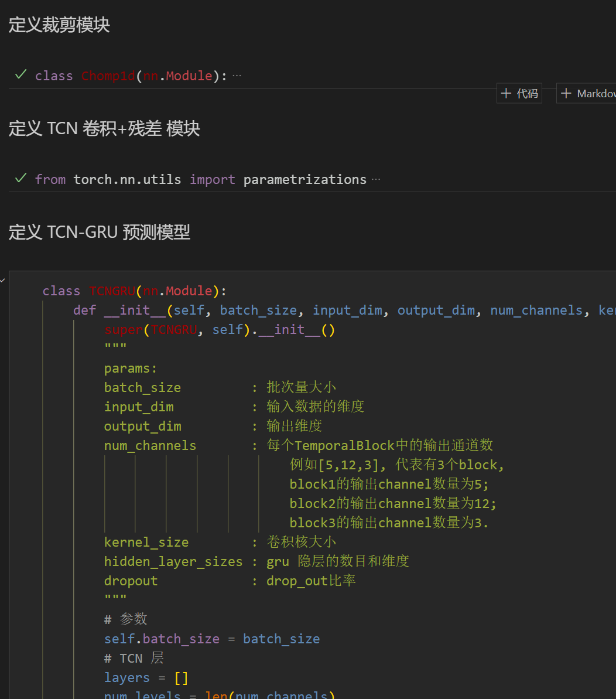Add a new code cell using 代码
Viewport: 616px width, 699px height.
[x=519, y=93]
